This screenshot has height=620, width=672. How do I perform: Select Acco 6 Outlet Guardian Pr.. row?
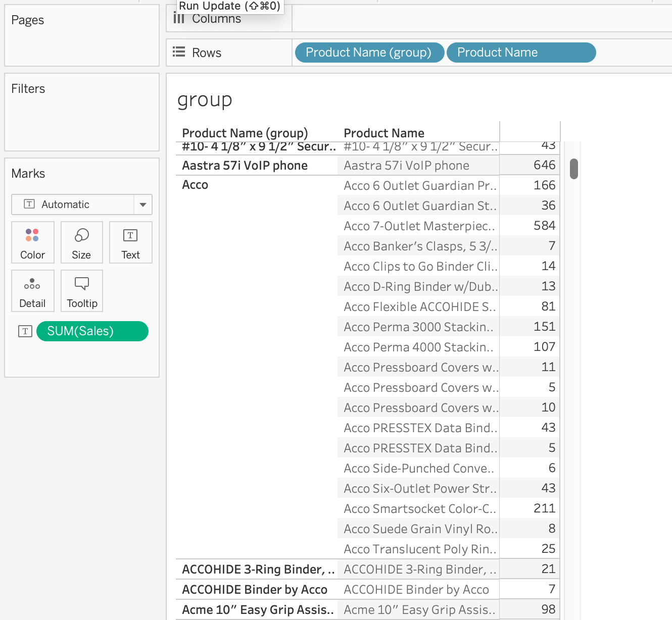418,186
